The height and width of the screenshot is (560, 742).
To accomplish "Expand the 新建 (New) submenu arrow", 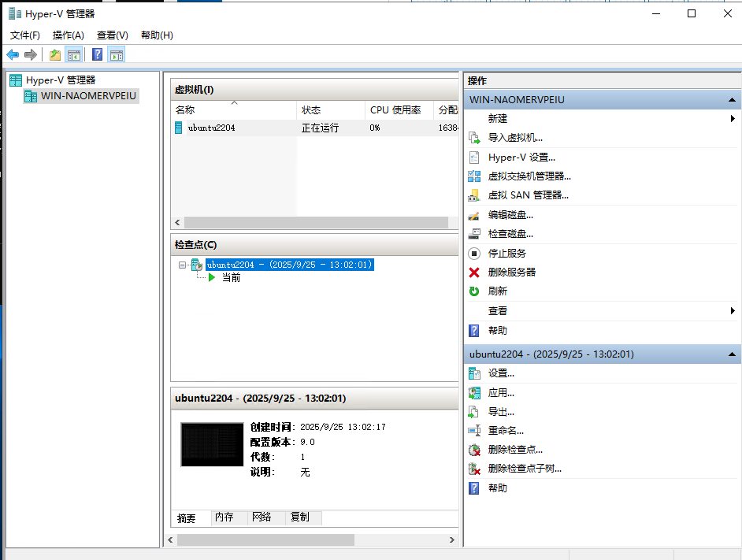I will pyautogui.click(x=733, y=119).
